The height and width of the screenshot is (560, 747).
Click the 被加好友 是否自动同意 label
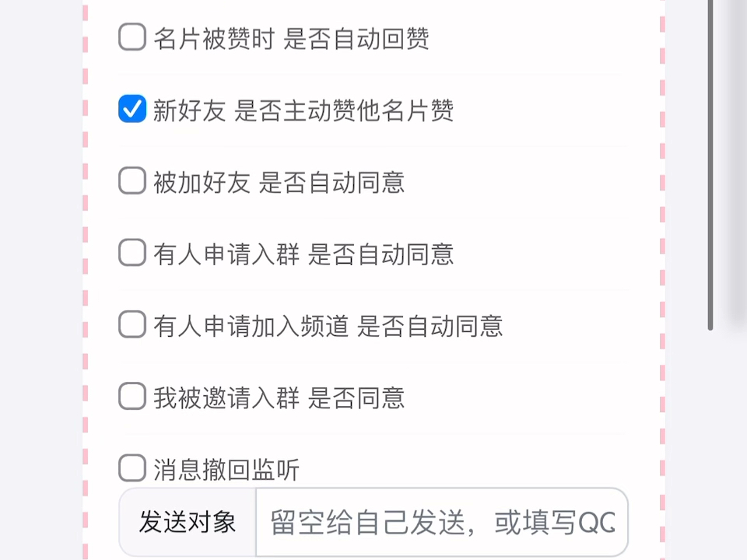pos(279,182)
